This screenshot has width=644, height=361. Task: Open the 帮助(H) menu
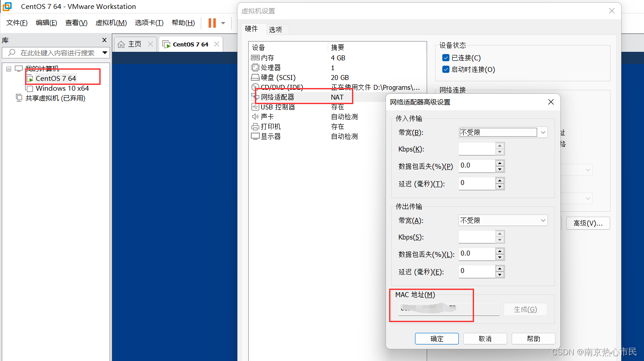point(183,23)
